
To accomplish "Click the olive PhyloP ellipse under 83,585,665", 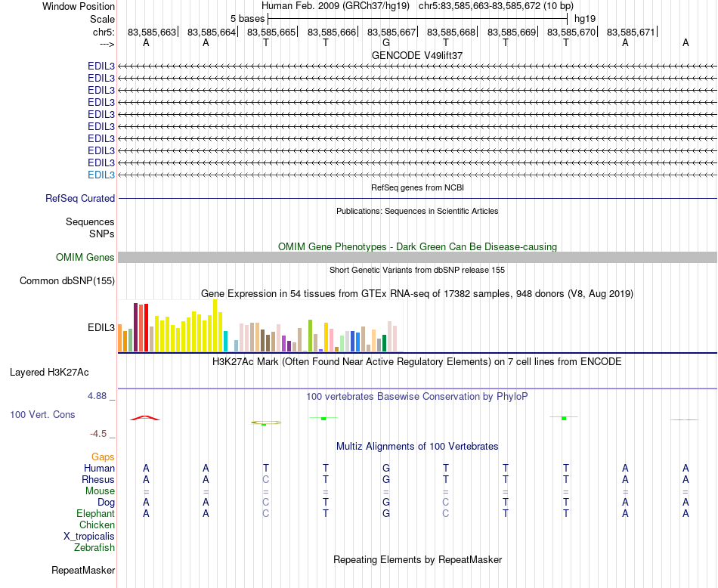I will pos(265,422).
